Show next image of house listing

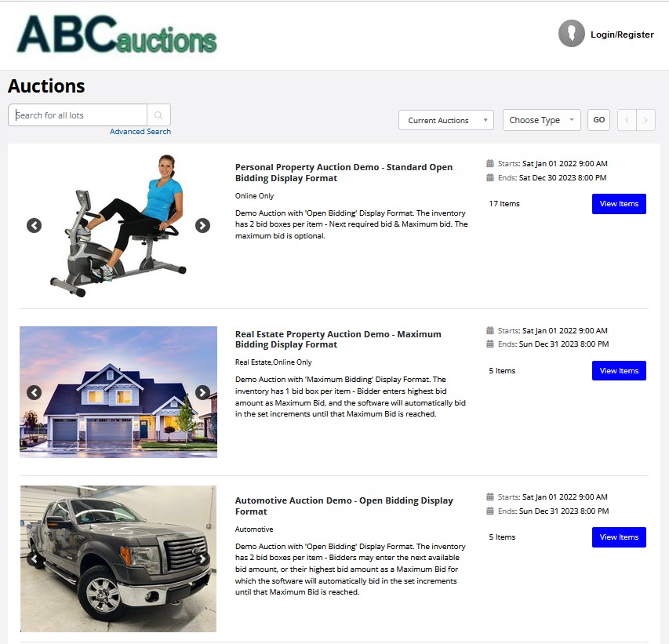[202, 392]
